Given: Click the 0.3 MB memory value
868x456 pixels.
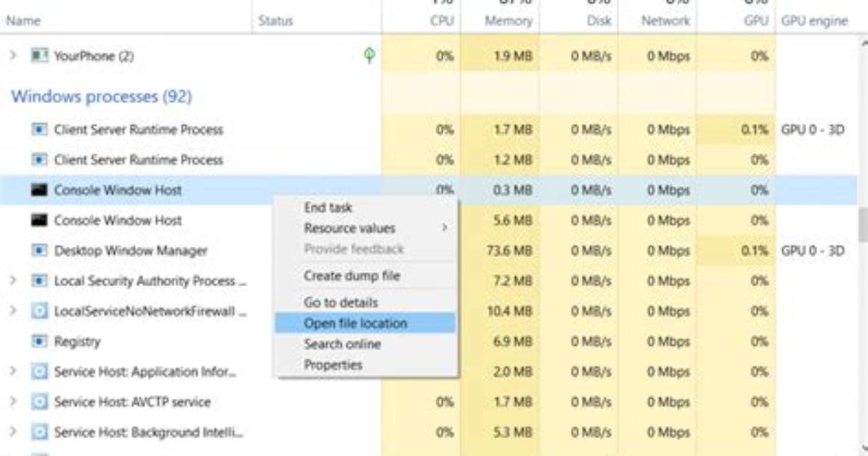Looking at the screenshot, I should pos(512,190).
